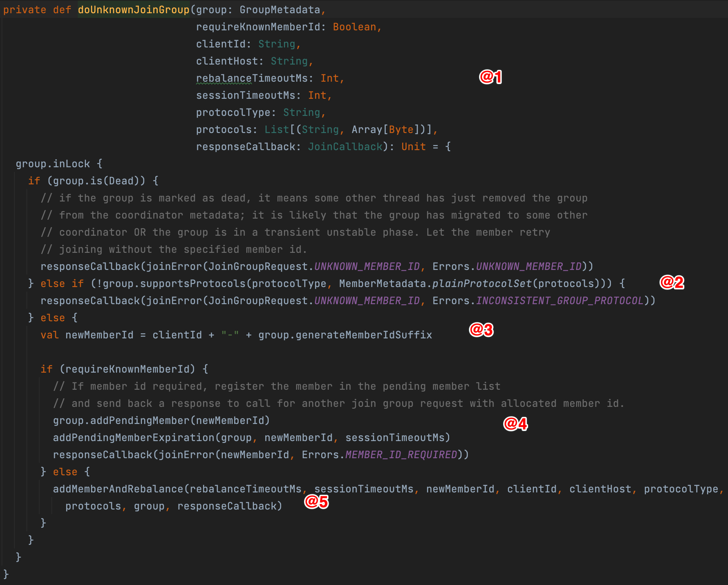Click the comment line 'from the coordinator metadata'
728x585 pixels.
314,215
